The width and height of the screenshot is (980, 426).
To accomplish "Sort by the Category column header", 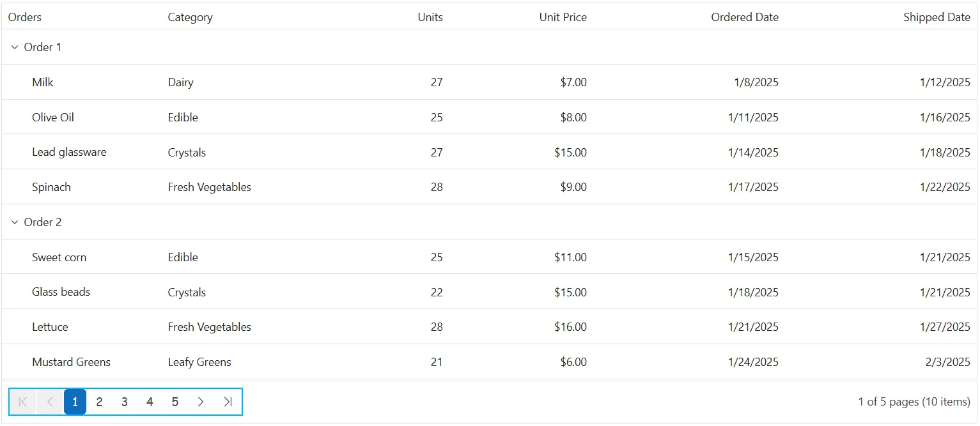I will [x=190, y=17].
